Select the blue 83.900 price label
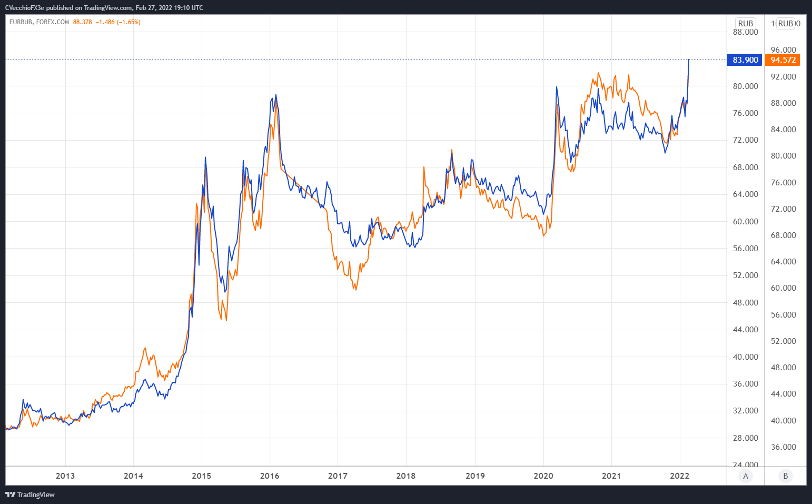 (x=744, y=60)
